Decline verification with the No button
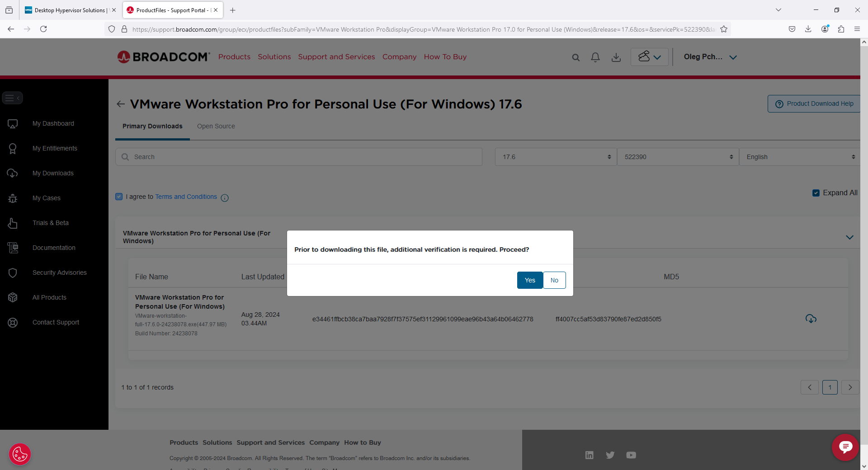This screenshot has width=868, height=470. tap(554, 280)
